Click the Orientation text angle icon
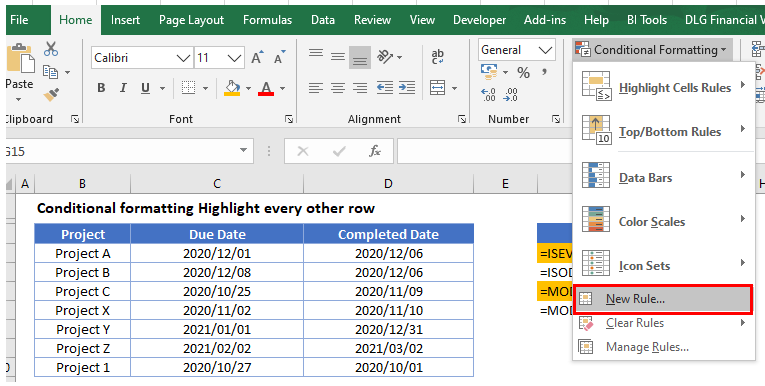This screenshot has height=386, width=765. click(385, 57)
